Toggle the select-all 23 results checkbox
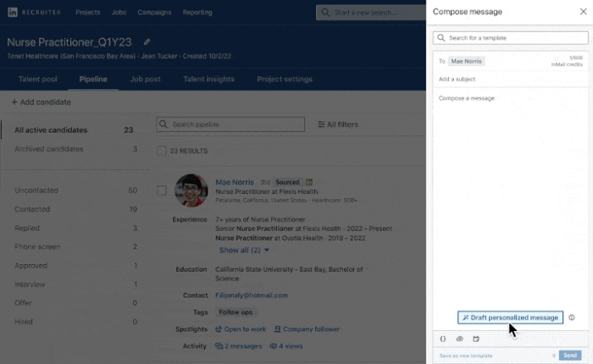This screenshot has width=593, height=364. [x=162, y=151]
